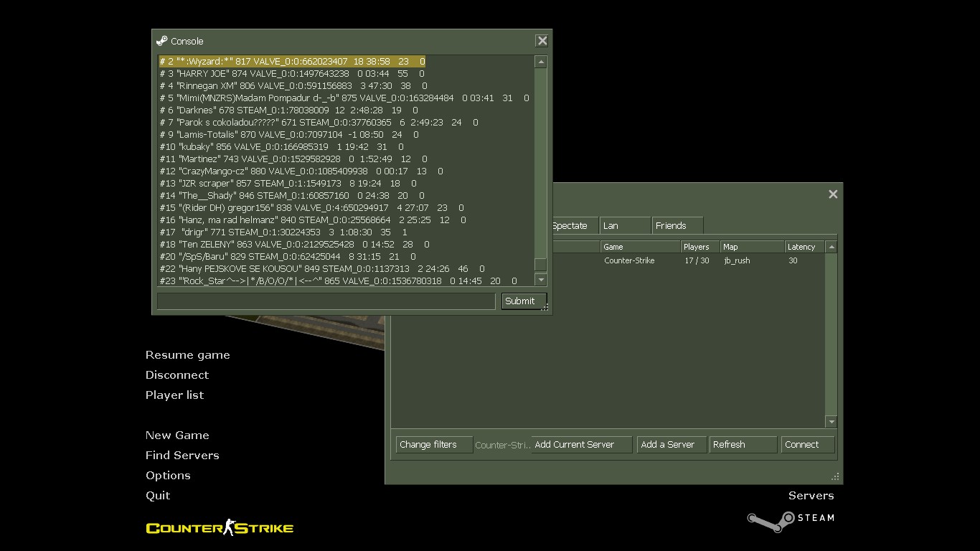
Task: Select console line "HARRY JOE"
Action: tap(292, 74)
